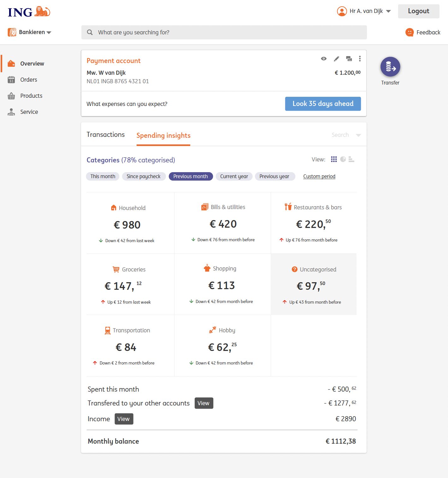The image size is (448, 478).
Task: Click the ING lion logo
Action: click(29, 12)
